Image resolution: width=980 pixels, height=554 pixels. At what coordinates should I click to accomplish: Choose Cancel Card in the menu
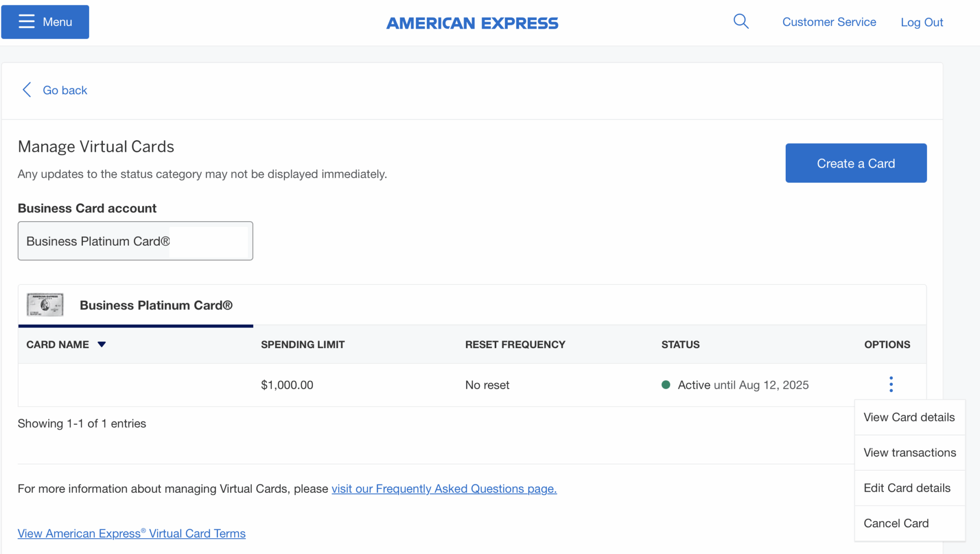pos(896,523)
